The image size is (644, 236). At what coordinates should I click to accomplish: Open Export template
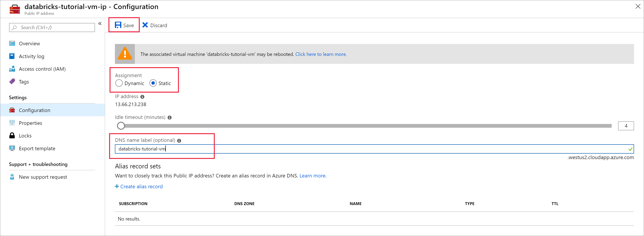pyautogui.click(x=37, y=148)
